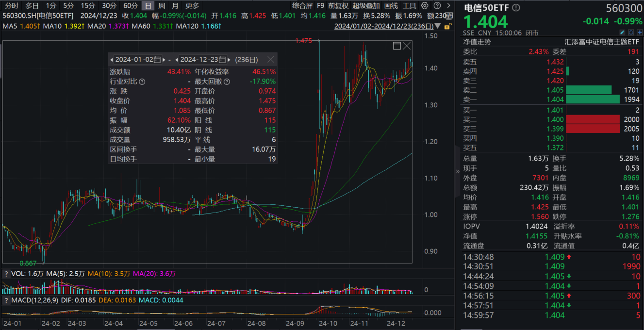Open the help question-mark icon in toolbar
This screenshot has width=644, height=330.
click(x=437, y=6)
